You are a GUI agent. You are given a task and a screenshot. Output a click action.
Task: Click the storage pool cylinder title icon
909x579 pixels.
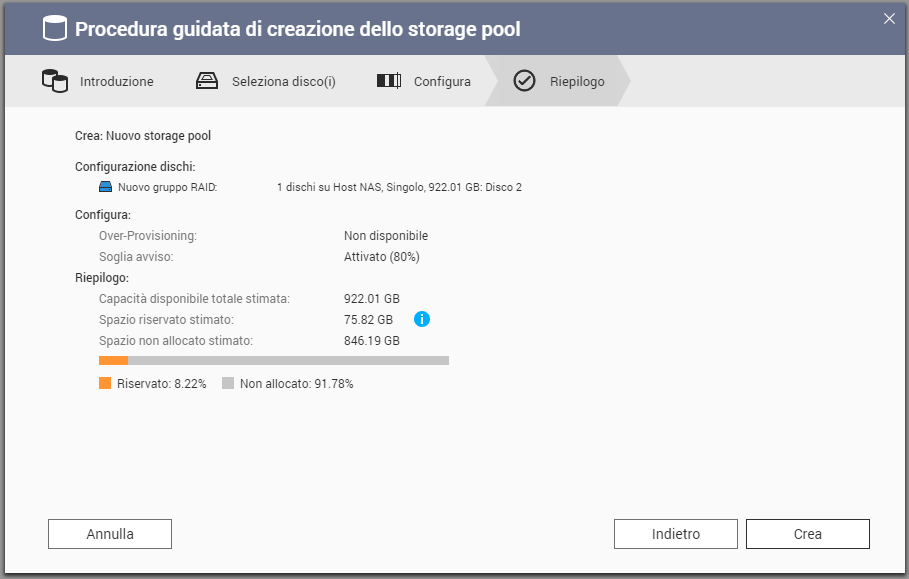pyautogui.click(x=54, y=29)
